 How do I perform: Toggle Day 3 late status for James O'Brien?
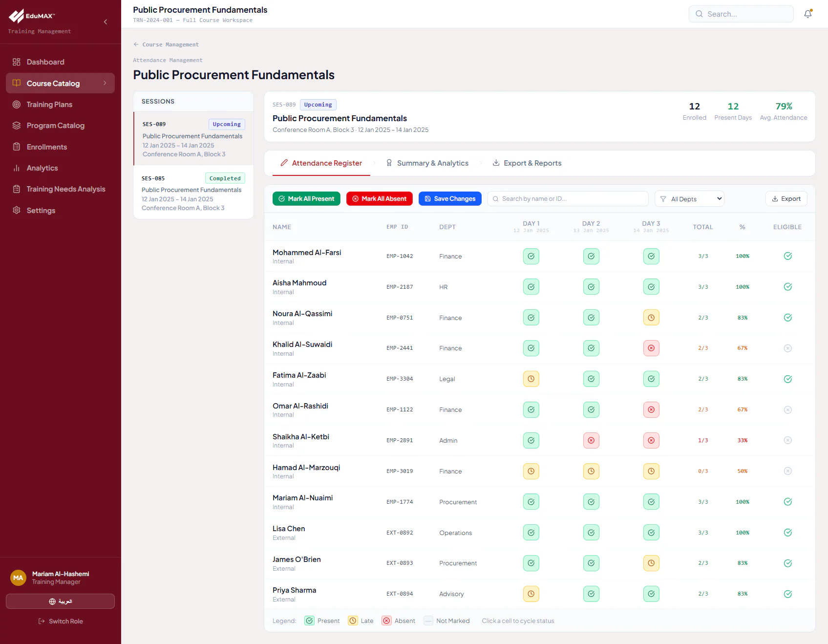pyautogui.click(x=651, y=563)
